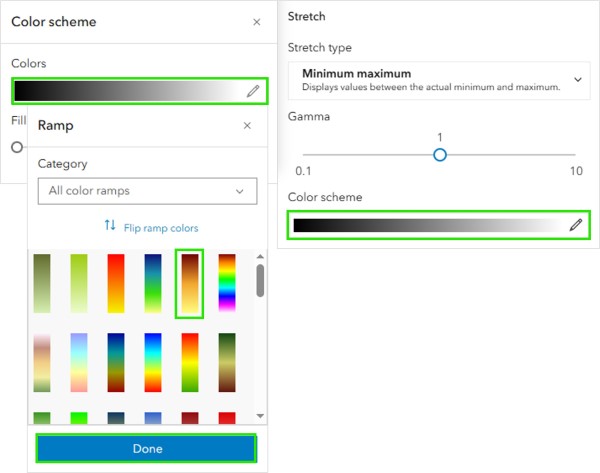The height and width of the screenshot is (473, 600).
Task: Close the Color scheme panel
Action: tap(257, 22)
